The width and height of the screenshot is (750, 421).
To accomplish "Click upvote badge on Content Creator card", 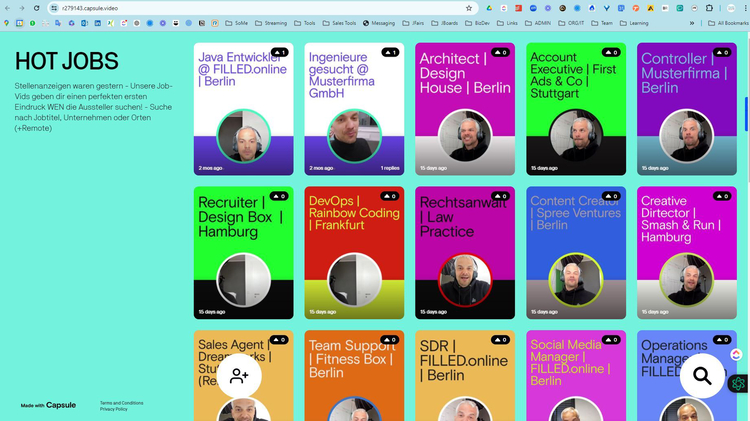I will (612, 196).
